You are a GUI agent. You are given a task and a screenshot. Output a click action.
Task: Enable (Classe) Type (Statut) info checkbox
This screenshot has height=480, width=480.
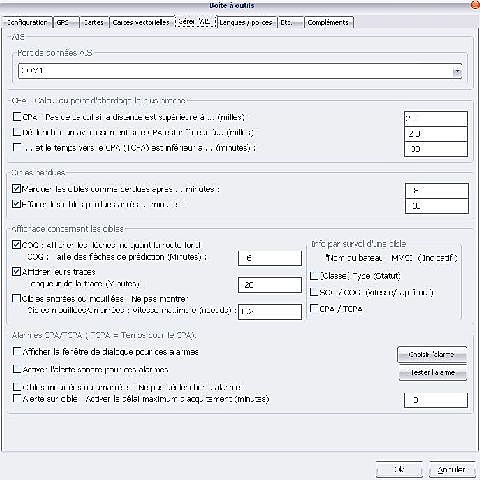[314, 275]
